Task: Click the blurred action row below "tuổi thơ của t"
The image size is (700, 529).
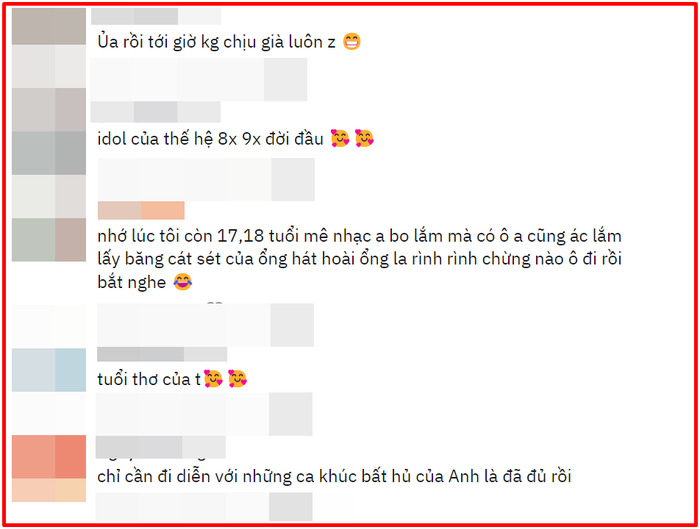Action: (x=204, y=414)
